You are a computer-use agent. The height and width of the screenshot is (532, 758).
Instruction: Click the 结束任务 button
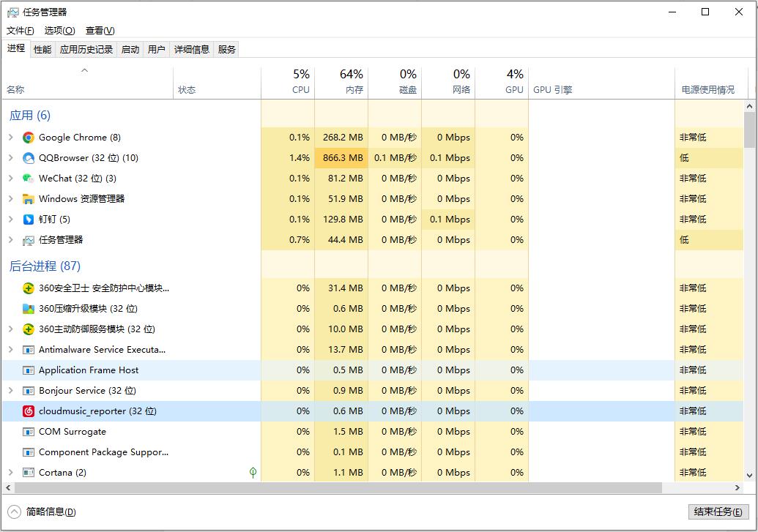tap(718, 512)
